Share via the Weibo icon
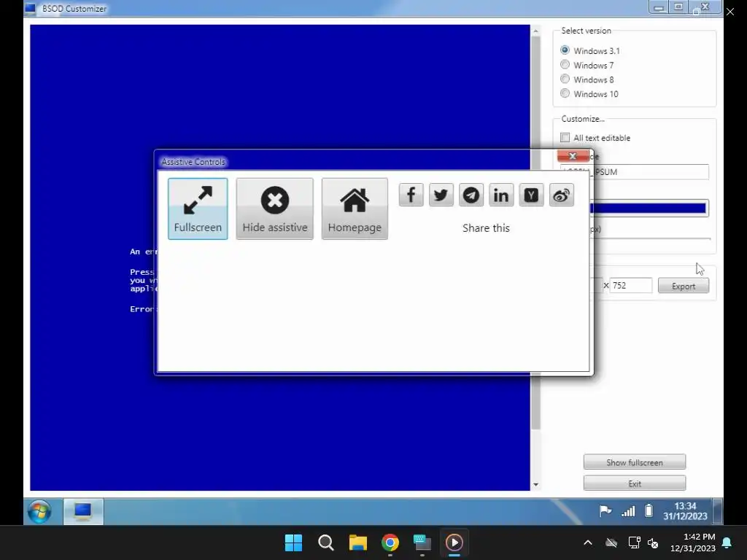Screen dimensions: 747x560 point(561,195)
